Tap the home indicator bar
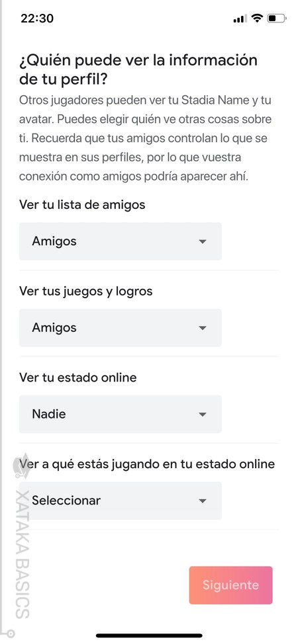298x644 pixels. [x=149, y=636]
